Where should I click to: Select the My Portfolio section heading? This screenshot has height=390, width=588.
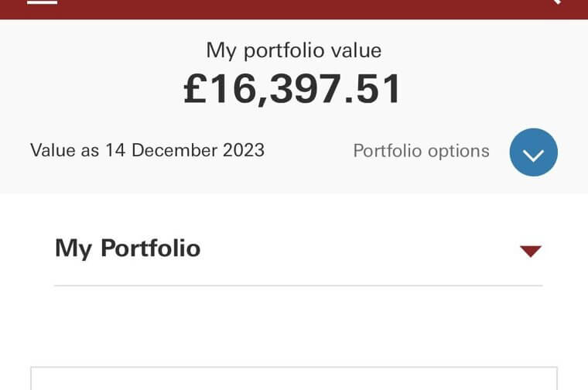click(128, 248)
